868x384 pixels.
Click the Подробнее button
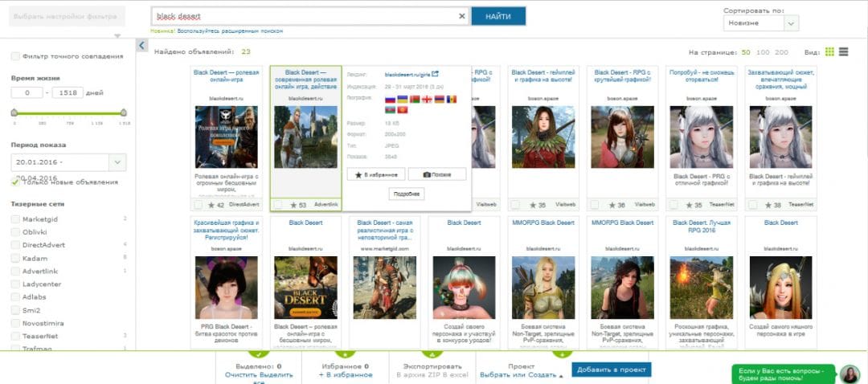[x=407, y=194]
